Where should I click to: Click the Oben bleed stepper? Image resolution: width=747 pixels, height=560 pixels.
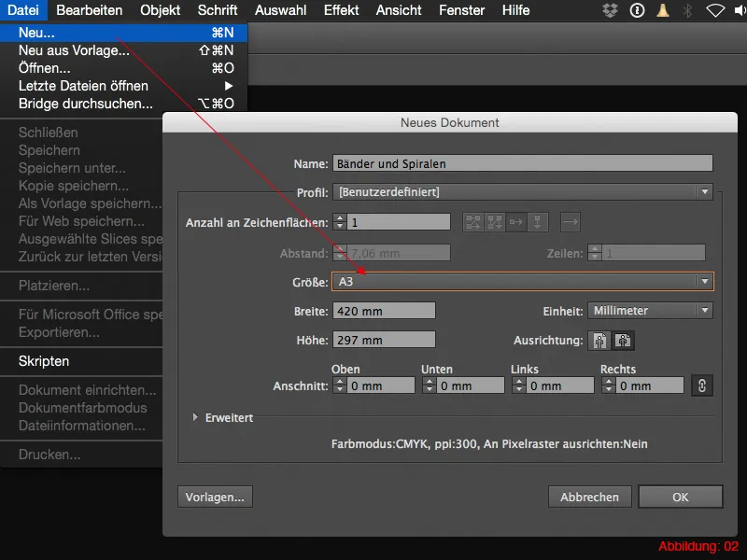click(x=339, y=385)
